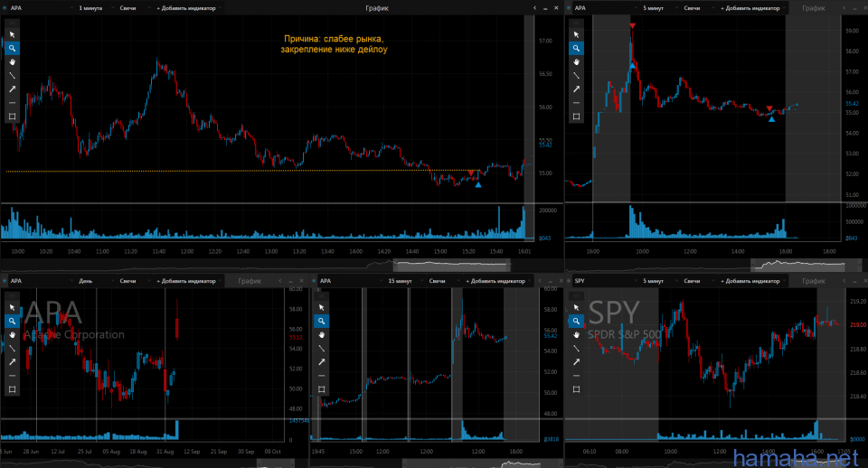Click the blue buy marker triangle on the 1 минута chart
The width and height of the screenshot is (868, 468).
(478, 185)
